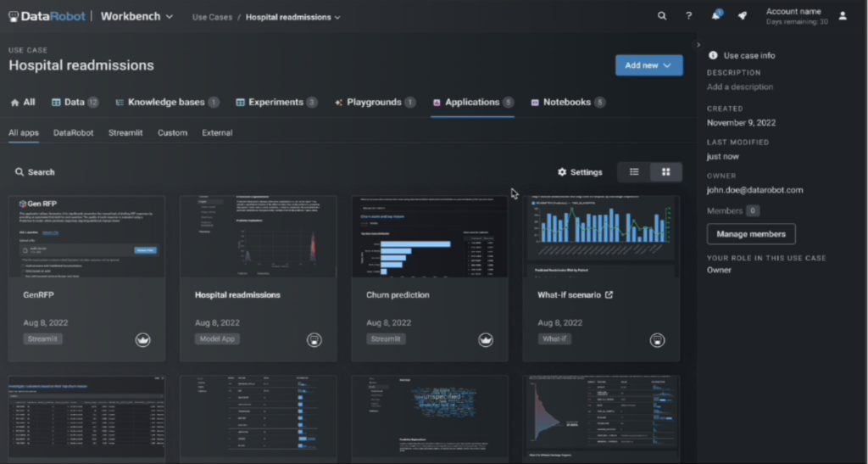This screenshot has width=868, height=464.
Task: Click the crown icon on GenRFP card
Action: [x=142, y=340]
